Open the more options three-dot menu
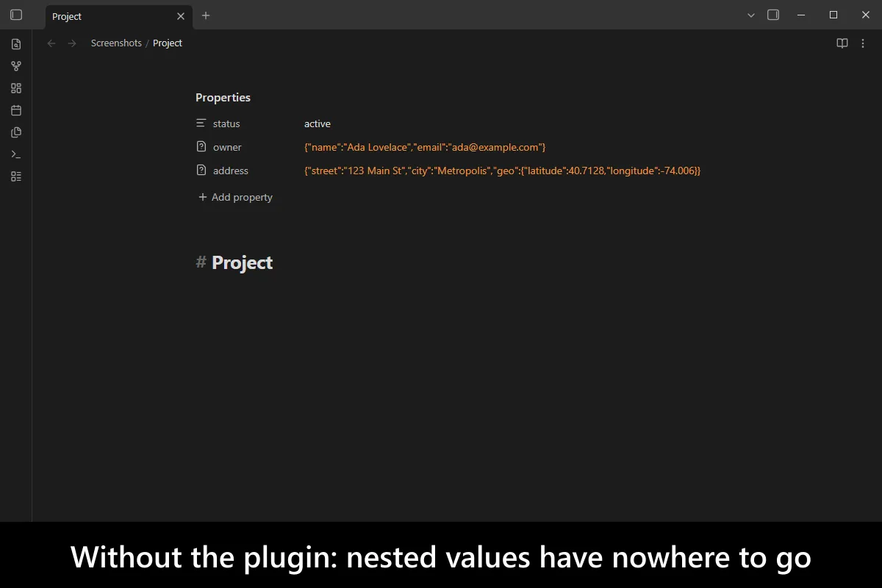The width and height of the screenshot is (882, 588). tap(864, 43)
